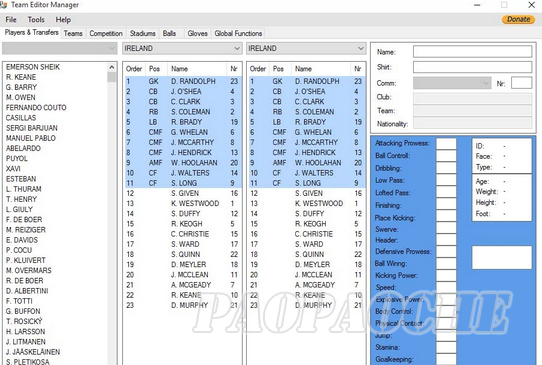
Task: Expand the second IRELAND team dropdown
Action: pos(306,48)
